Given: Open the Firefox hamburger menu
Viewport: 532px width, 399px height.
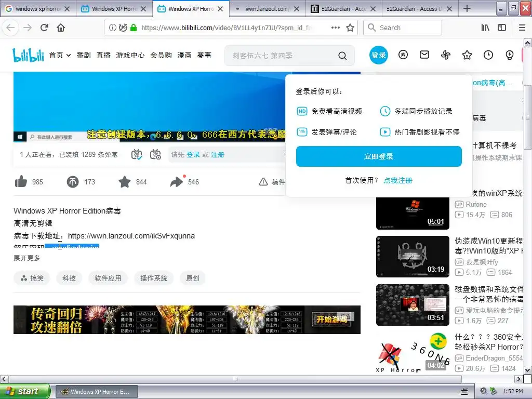Looking at the screenshot, I should click(522, 28).
